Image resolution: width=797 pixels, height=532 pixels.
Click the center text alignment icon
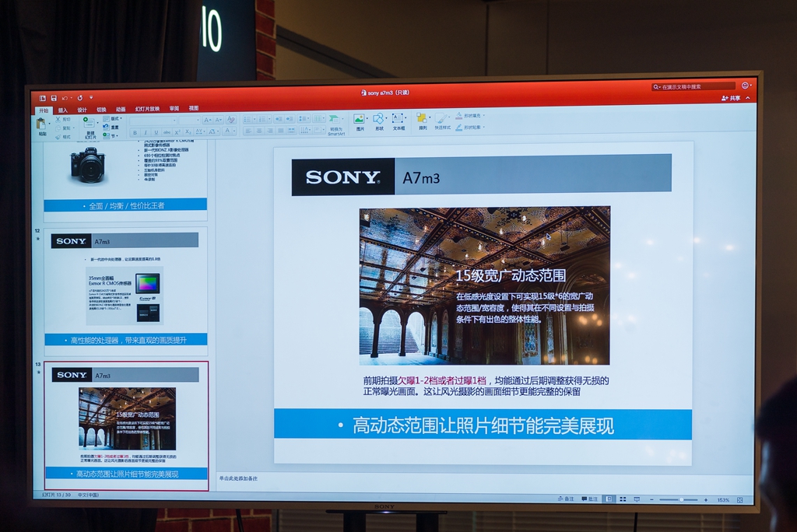tap(259, 131)
